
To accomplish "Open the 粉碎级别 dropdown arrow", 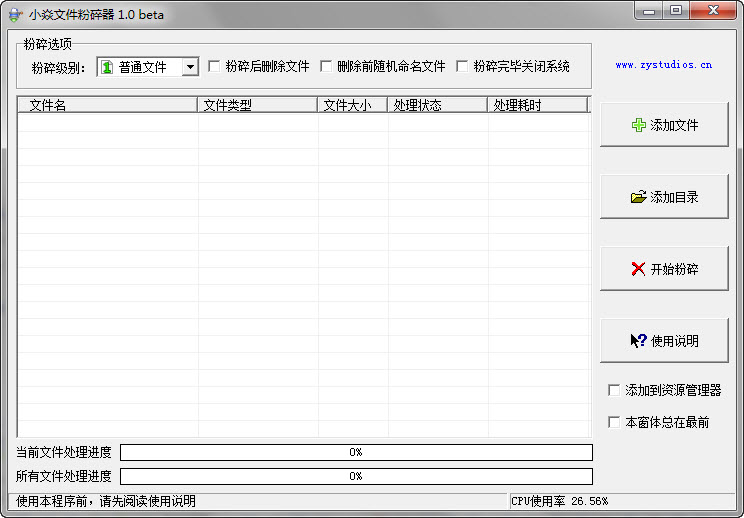I will (190, 67).
